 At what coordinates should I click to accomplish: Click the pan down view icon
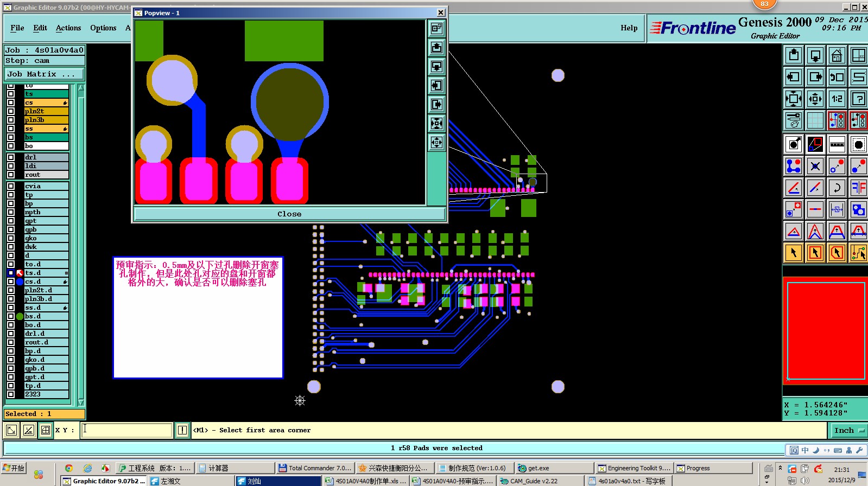point(815,55)
